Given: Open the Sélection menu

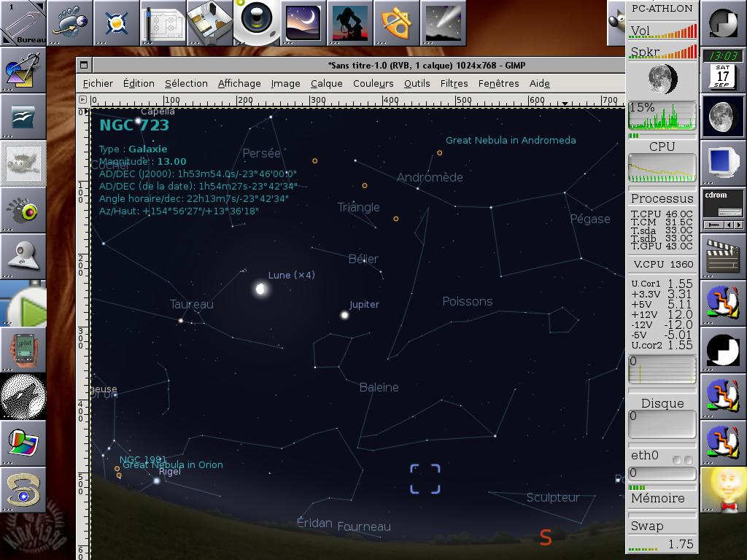Looking at the screenshot, I should [x=186, y=83].
